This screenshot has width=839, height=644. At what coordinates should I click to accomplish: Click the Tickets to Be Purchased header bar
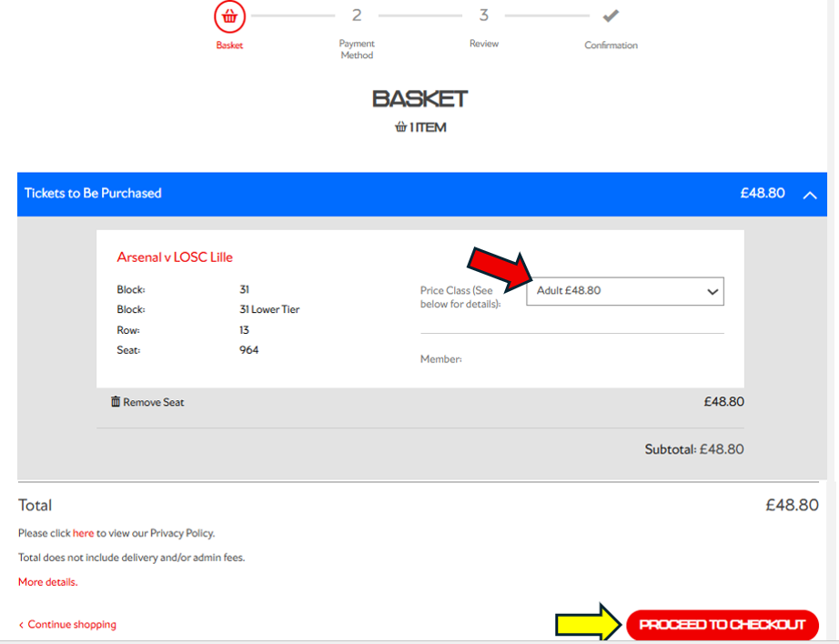[422, 194]
